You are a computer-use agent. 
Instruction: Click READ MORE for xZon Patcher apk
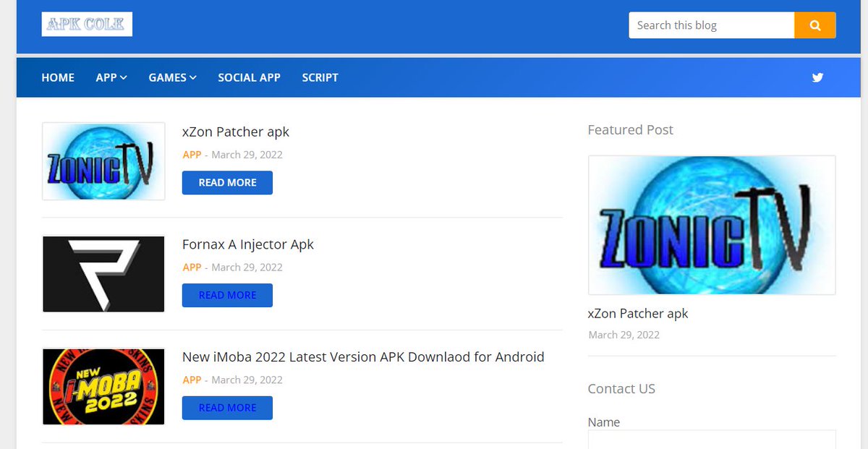pos(227,183)
